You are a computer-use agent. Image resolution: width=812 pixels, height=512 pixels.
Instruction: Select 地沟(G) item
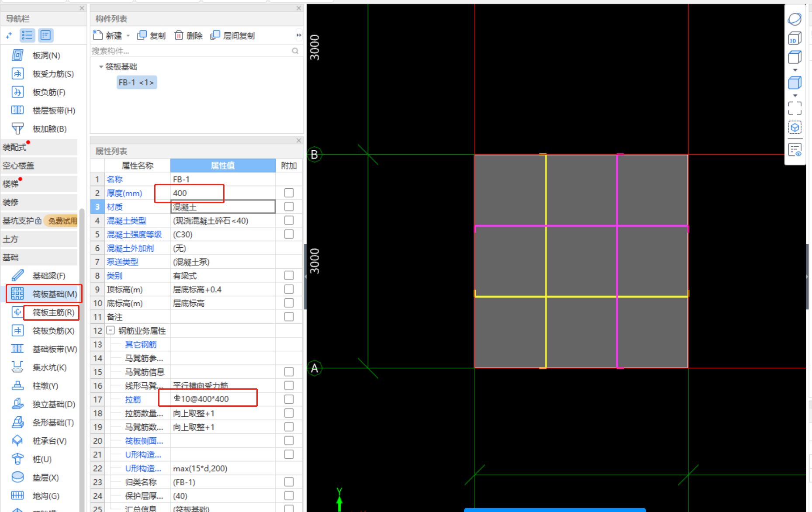coord(36,496)
